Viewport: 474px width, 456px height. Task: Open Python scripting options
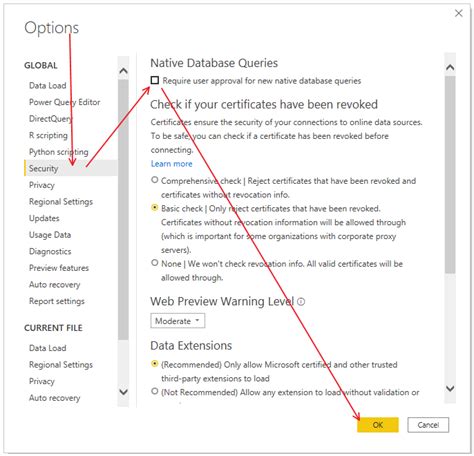pos(59,152)
